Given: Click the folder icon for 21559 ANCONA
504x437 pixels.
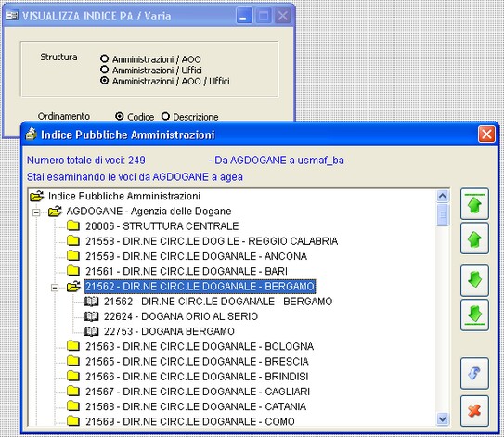Looking at the screenshot, I should [73, 256].
